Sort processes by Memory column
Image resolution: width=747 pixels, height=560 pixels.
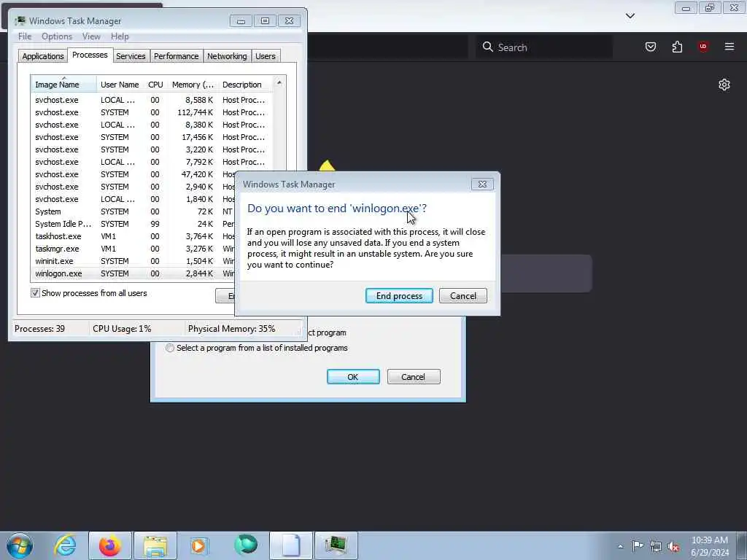pyautogui.click(x=193, y=85)
